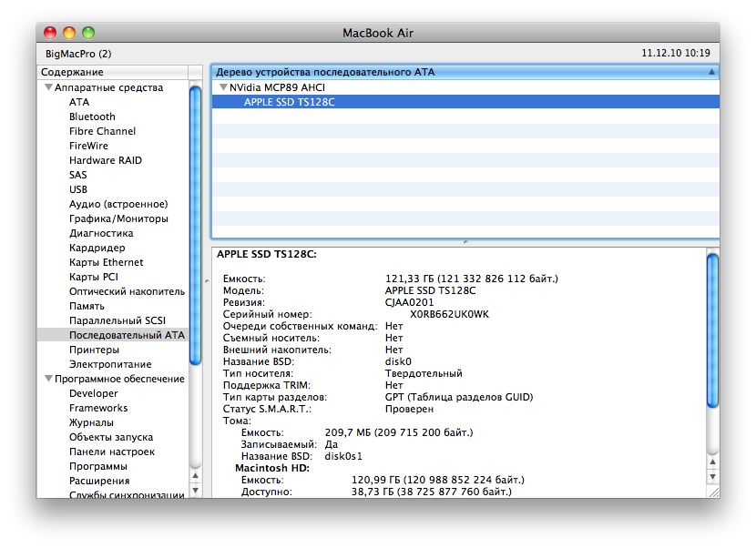The height and width of the screenshot is (548, 756).
Task: Click the horizontal pane splitter handle
Action: (x=465, y=242)
